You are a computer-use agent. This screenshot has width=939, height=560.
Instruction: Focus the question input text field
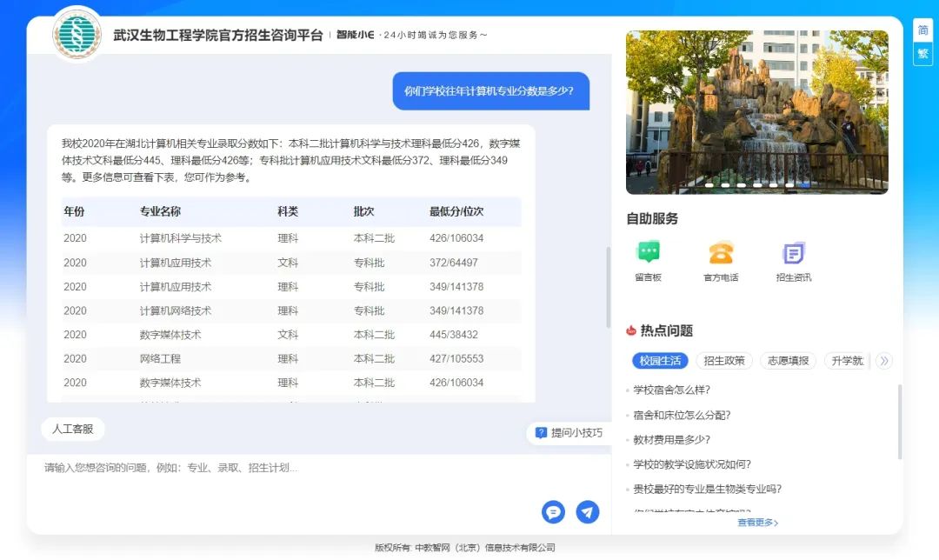[287, 469]
